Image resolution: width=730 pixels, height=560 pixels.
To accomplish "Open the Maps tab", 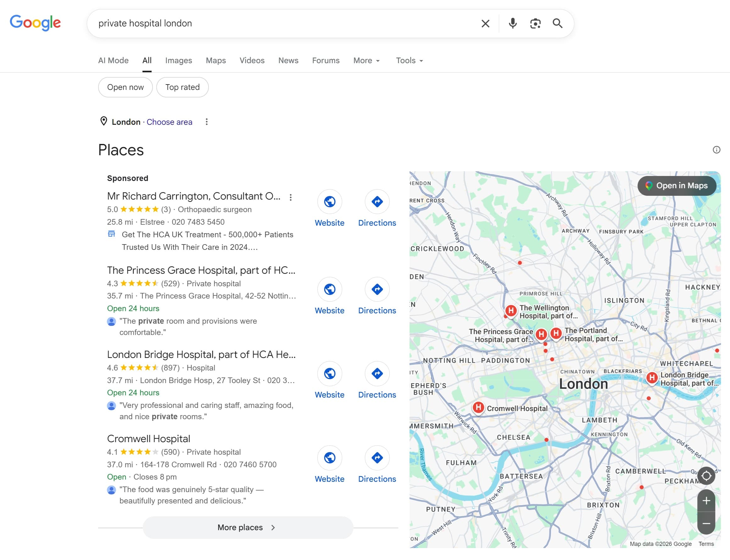I will click(216, 60).
